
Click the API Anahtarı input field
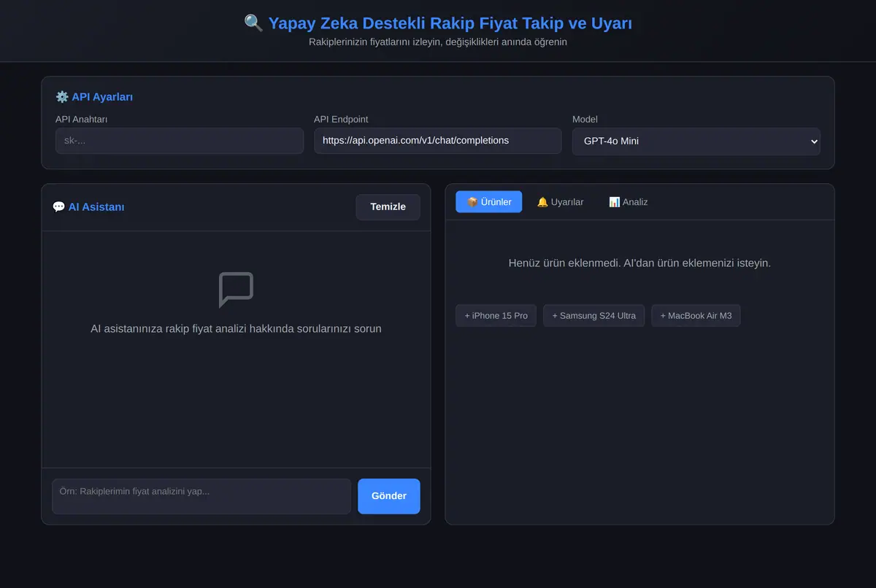point(180,141)
